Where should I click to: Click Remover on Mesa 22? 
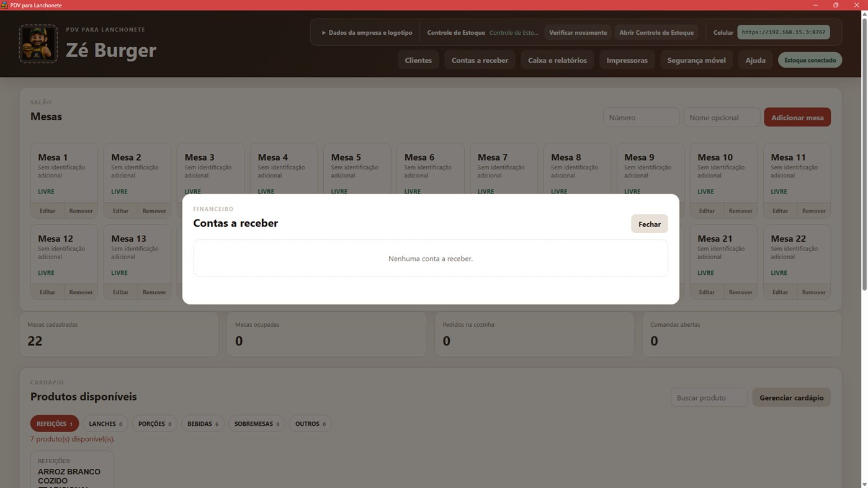[813, 292]
